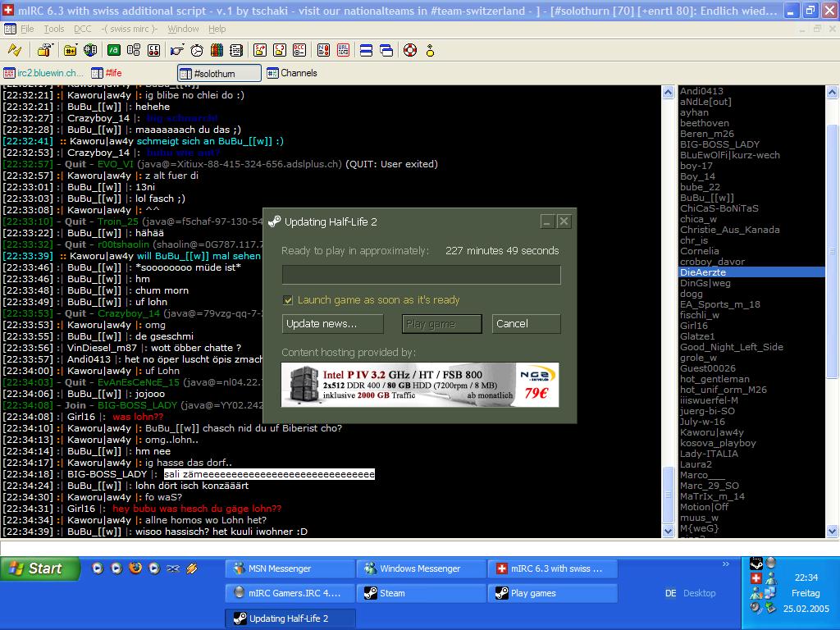Click the mIRC window menu icon left of File
This screenshot has width=840, height=630.
10,29
